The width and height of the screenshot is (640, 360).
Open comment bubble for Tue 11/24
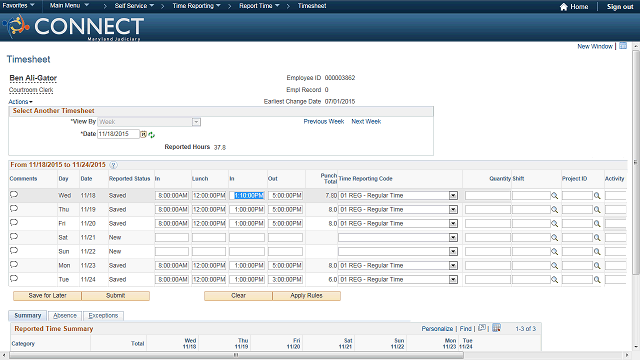(14, 278)
